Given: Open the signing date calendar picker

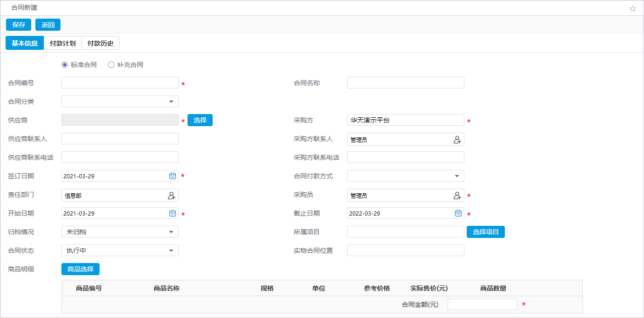Looking at the screenshot, I should (x=173, y=176).
